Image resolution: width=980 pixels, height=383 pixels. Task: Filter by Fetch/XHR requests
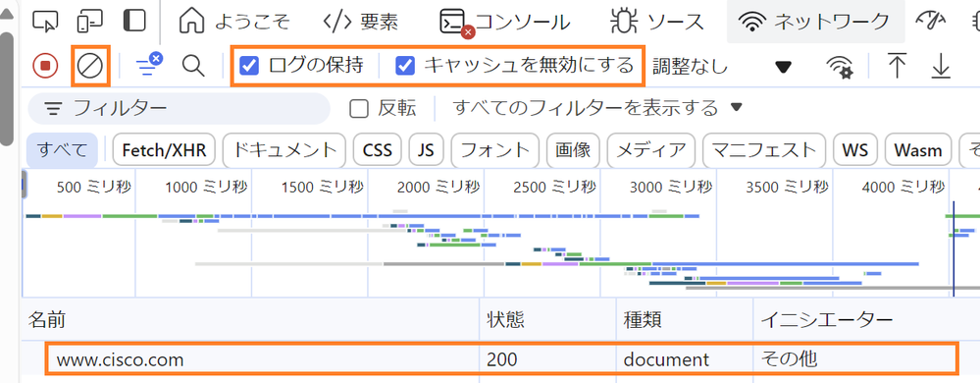pyautogui.click(x=164, y=150)
